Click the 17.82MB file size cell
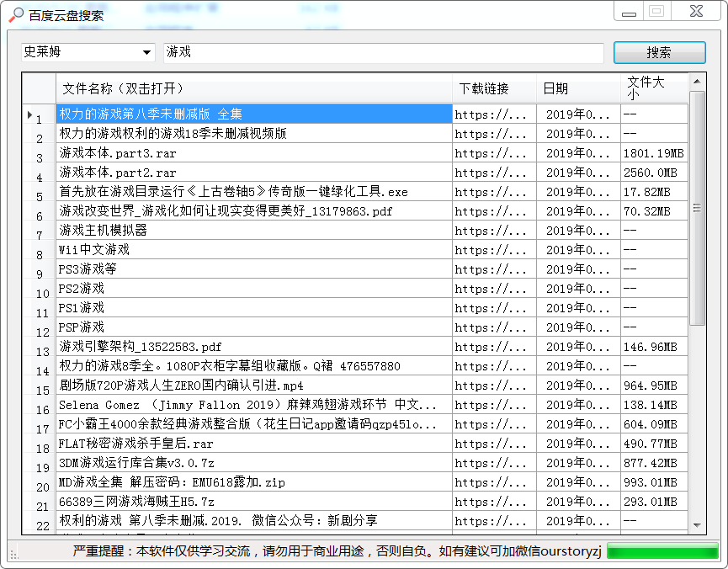This screenshot has width=728, height=569. 654,191
